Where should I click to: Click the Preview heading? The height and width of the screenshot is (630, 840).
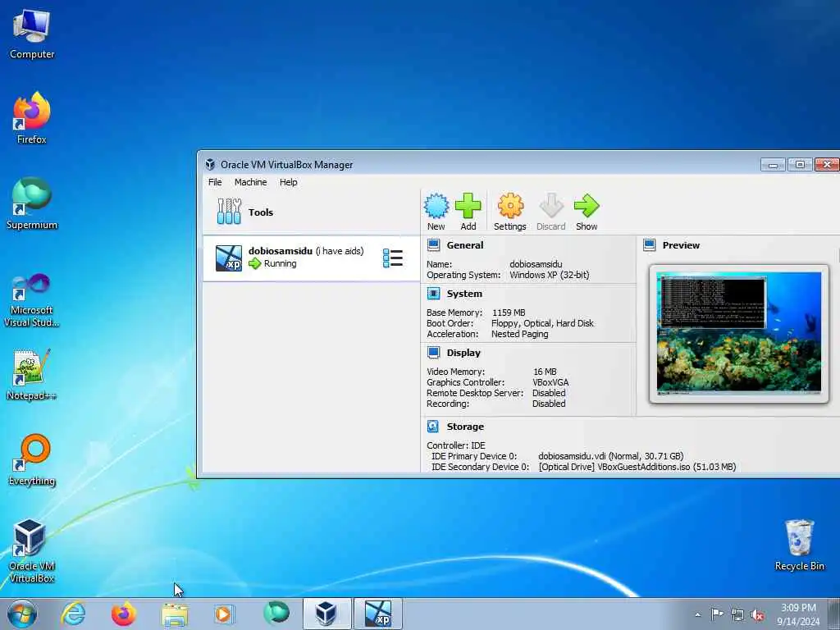pos(681,245)
